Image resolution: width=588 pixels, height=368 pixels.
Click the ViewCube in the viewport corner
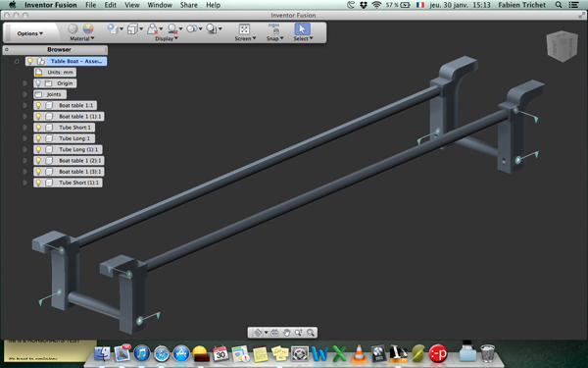(x=562, y=46)
